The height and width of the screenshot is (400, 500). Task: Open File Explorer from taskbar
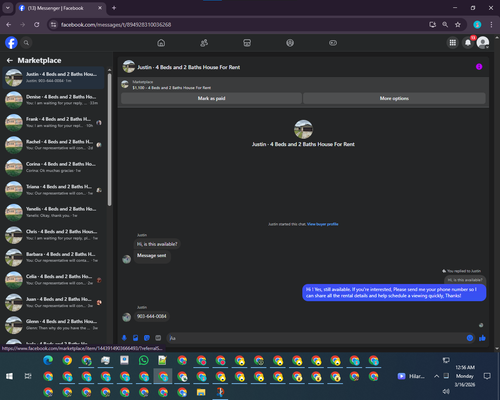(x=201, y=392)
